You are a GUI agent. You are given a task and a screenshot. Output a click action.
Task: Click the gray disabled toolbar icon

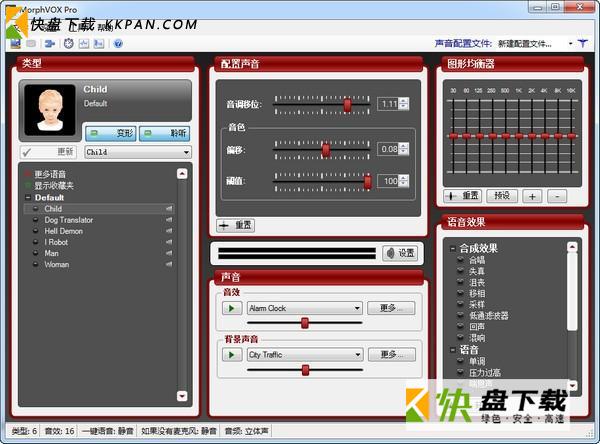(x=31, y=44)
